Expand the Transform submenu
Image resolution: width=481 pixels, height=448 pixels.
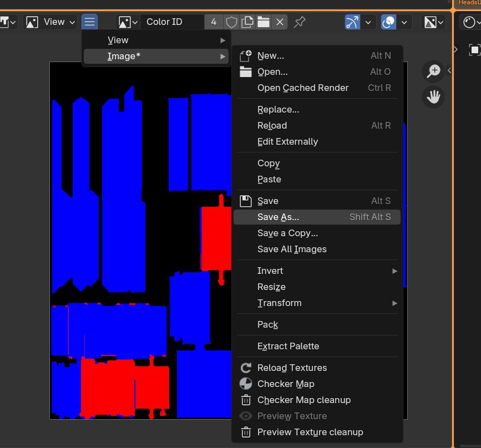click(317, 303)
